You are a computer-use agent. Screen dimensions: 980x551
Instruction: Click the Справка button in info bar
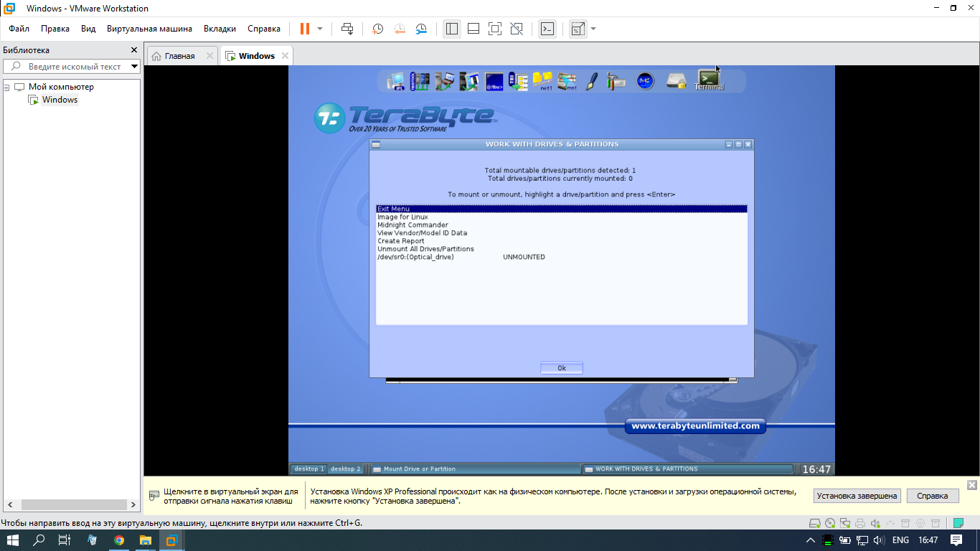tap(933, 496)
